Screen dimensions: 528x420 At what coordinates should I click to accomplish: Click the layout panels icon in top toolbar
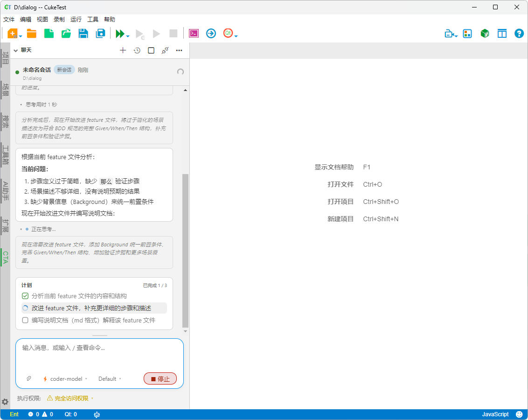[502, 33]
